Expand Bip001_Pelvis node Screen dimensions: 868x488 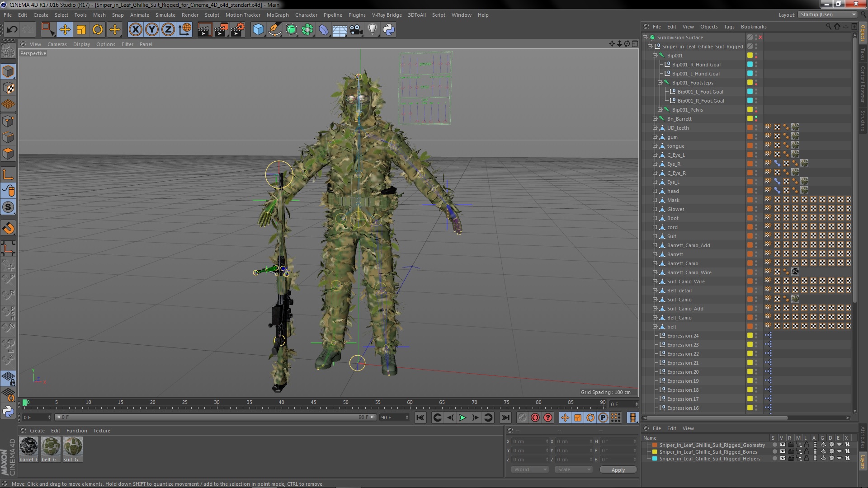pyautogui.click(x=660, y=110)
